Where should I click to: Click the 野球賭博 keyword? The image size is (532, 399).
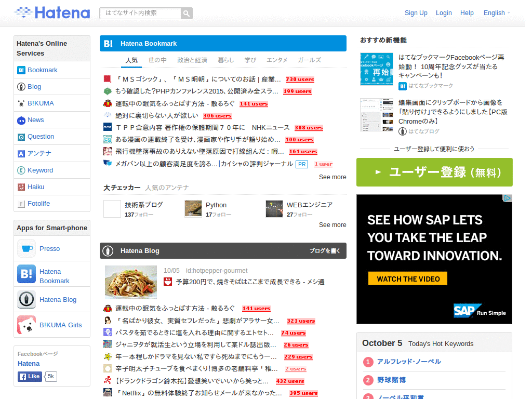[392, 380]
